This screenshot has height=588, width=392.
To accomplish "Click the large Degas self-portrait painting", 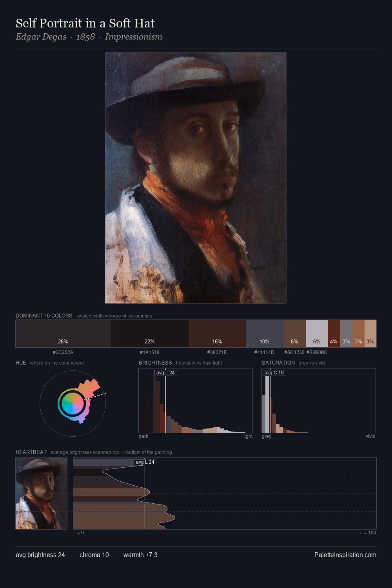I will point(196,178).
